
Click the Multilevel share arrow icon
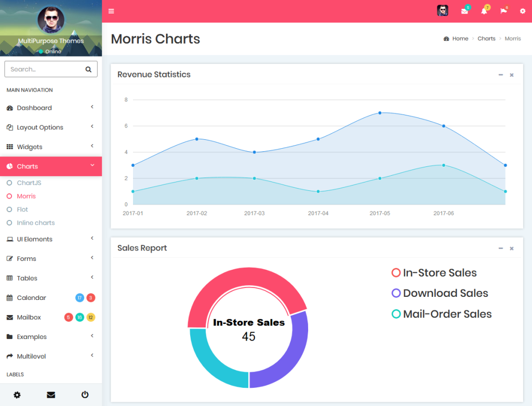click(10, 356)
